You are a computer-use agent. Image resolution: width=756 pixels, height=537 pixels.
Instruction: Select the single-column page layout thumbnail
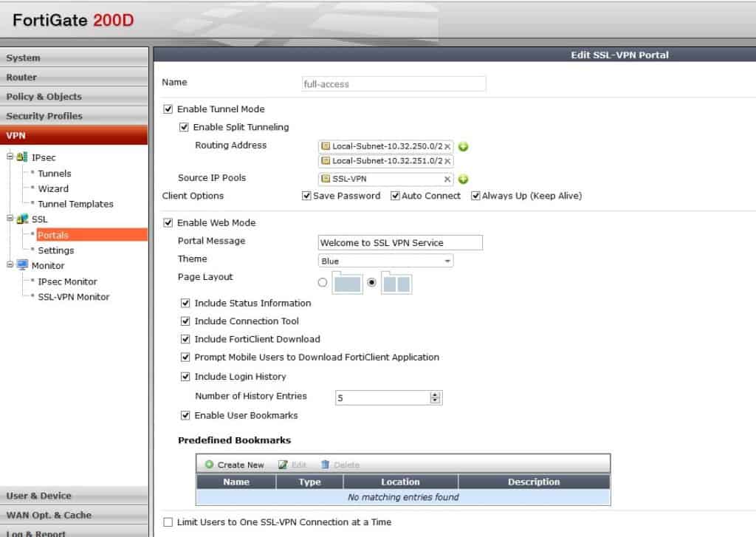point(347,283)
